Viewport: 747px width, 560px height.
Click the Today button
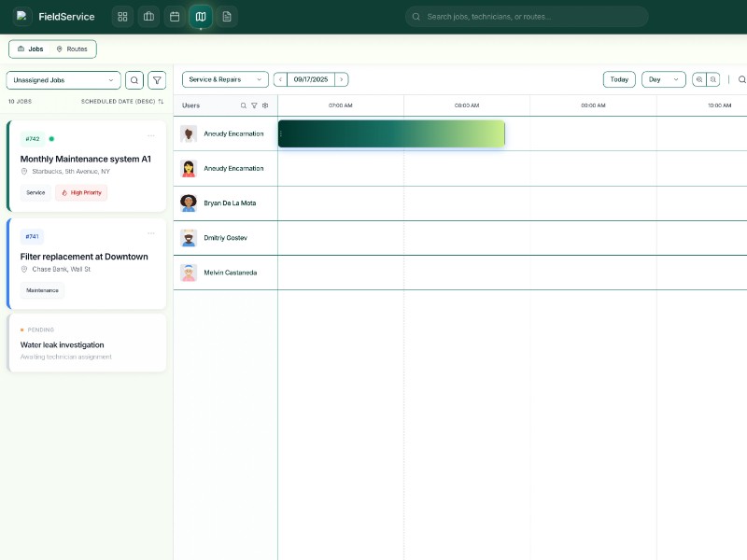(x=619, y=80)
